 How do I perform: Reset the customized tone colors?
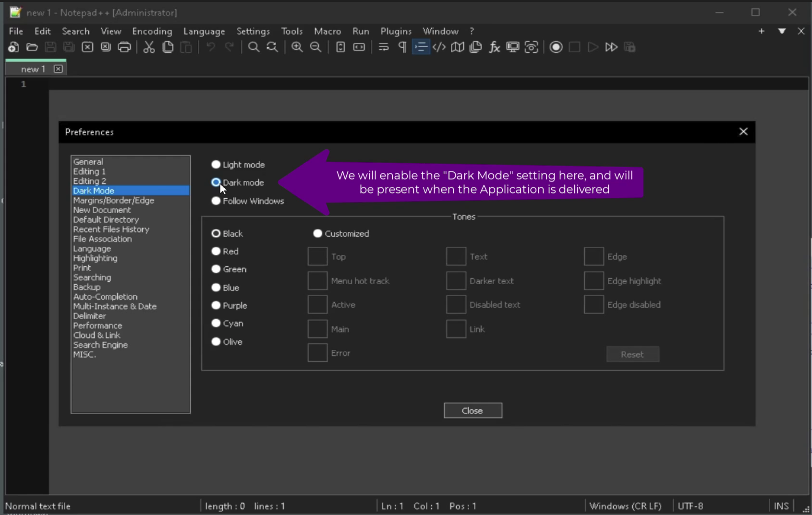(x=632, y=354)
